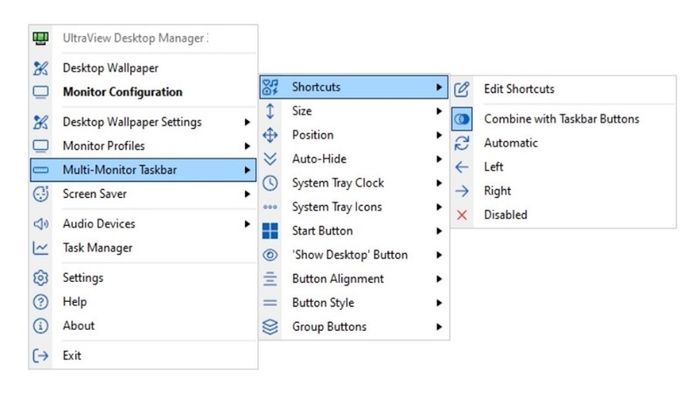Image resolution: width=700 pixels, height=394 pixels.
Task: Click the Task Manager chart icon
Action: coord(41,248)
